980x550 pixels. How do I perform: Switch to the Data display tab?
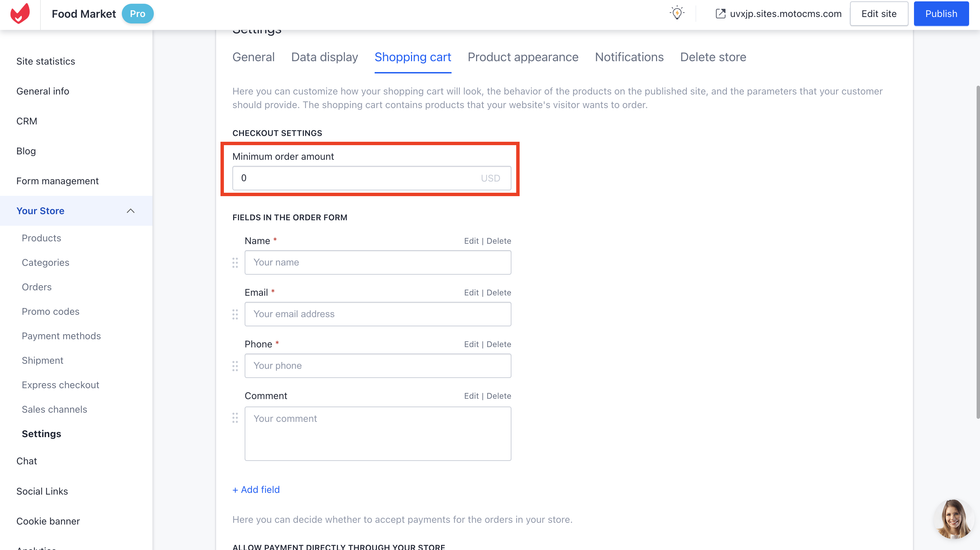point(325,57)
